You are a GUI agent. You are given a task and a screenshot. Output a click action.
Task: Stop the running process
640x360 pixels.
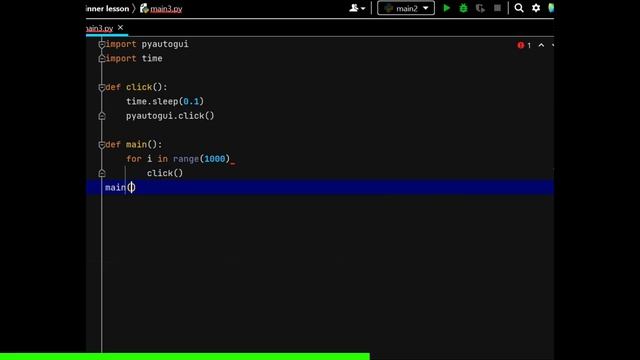497,8
